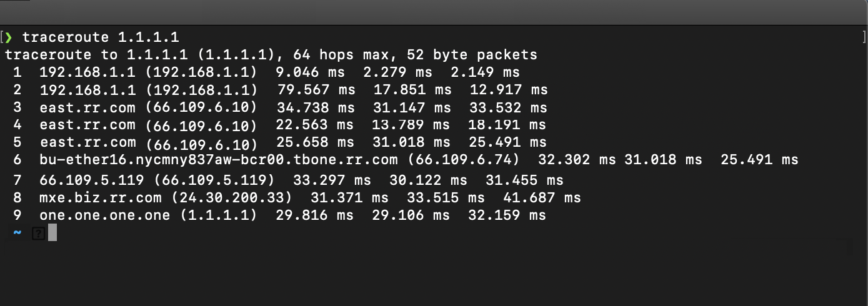
Task: Click the typed 'traceroute 1.1.1.1' command
Action: (x=101, y=37)
